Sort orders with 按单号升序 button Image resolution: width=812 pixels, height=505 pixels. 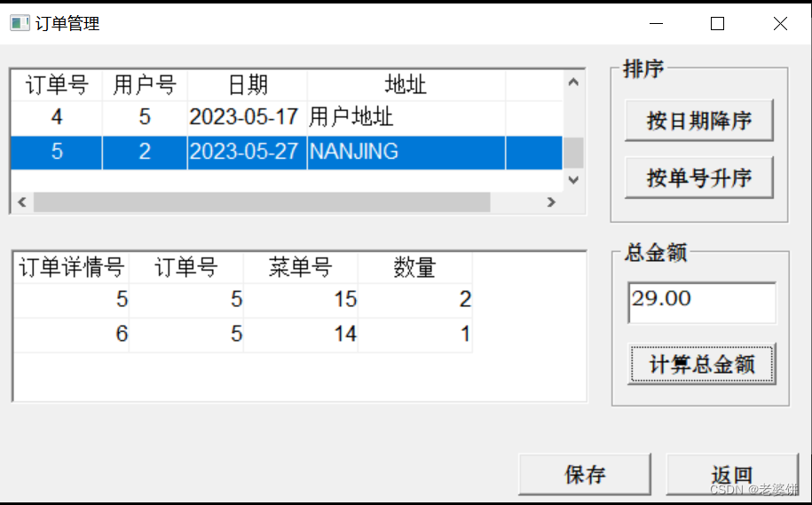(698, 178)
